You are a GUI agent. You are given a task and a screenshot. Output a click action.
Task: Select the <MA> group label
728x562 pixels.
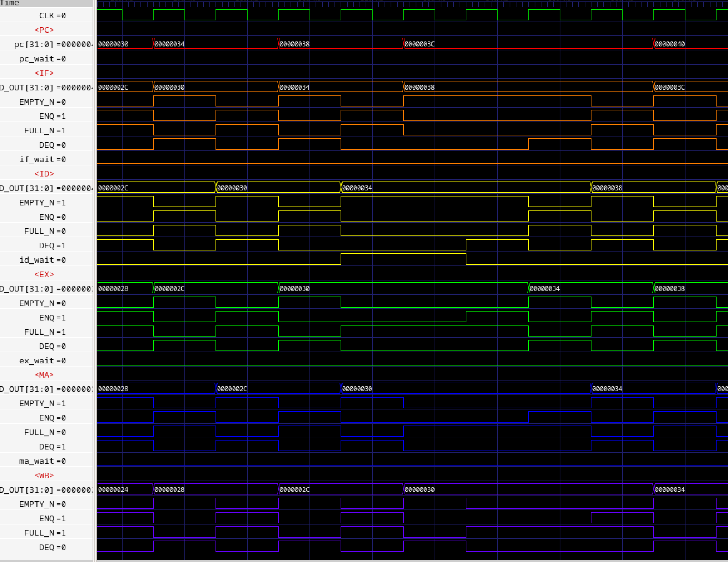[44, 375]
